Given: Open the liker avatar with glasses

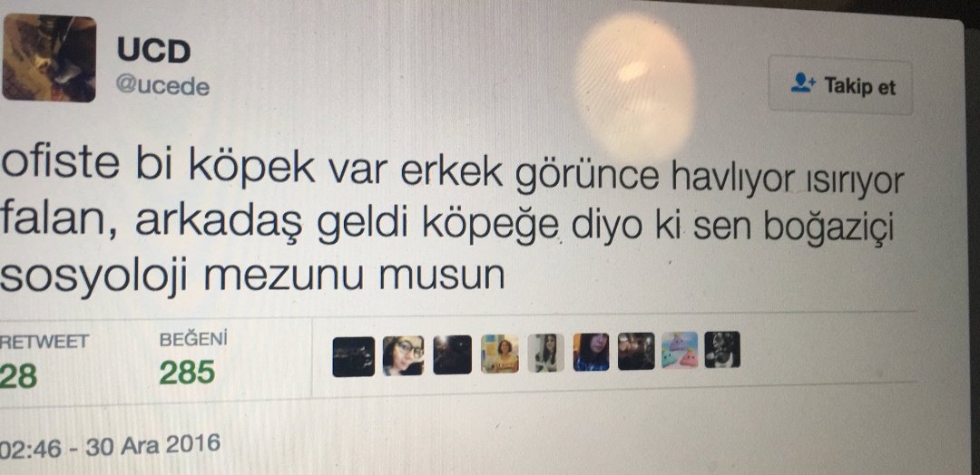Looking at the screenshot, I should pos(403,355).
